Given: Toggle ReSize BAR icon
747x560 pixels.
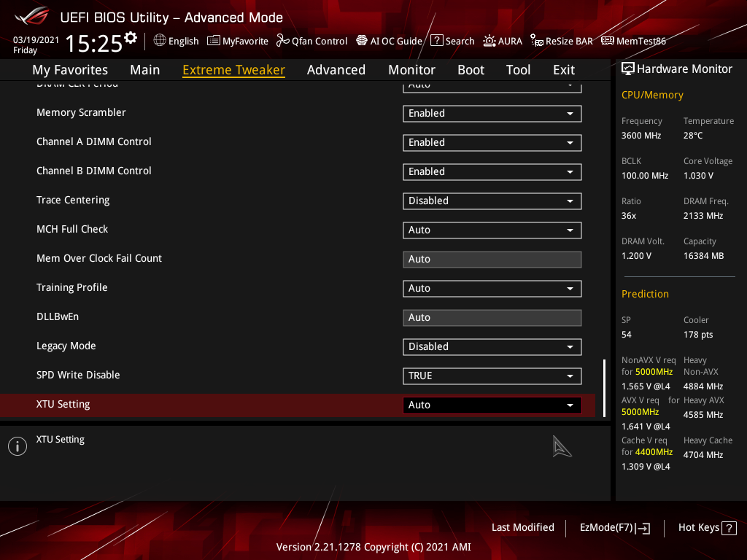Looking at the screenshot, I should tap(537, 41).
